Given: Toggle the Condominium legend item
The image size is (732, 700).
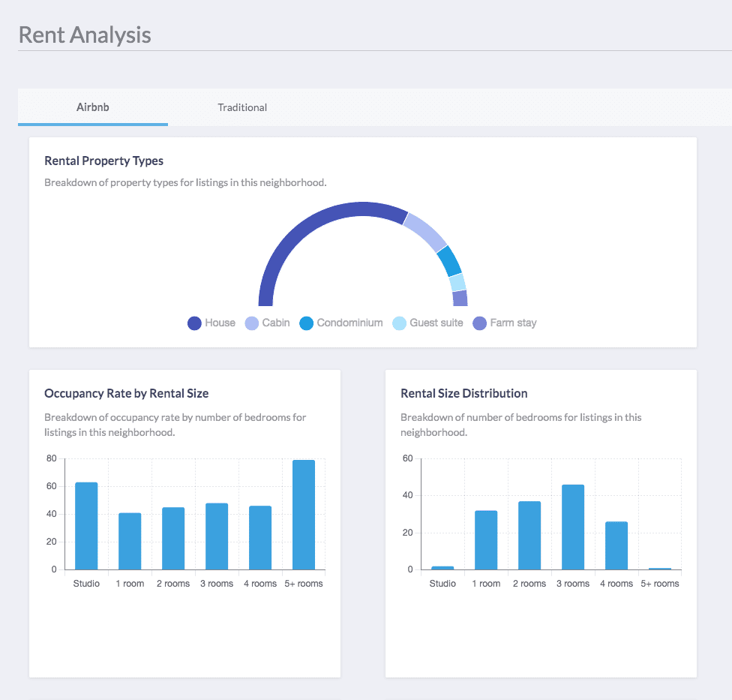Looking at the screenshot, I should tap(341, 323).
